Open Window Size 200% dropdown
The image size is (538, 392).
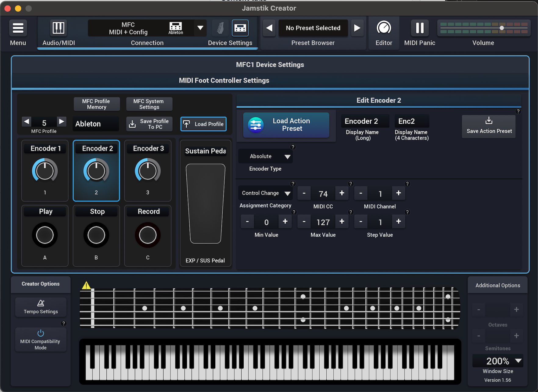(x=498, y=361)
